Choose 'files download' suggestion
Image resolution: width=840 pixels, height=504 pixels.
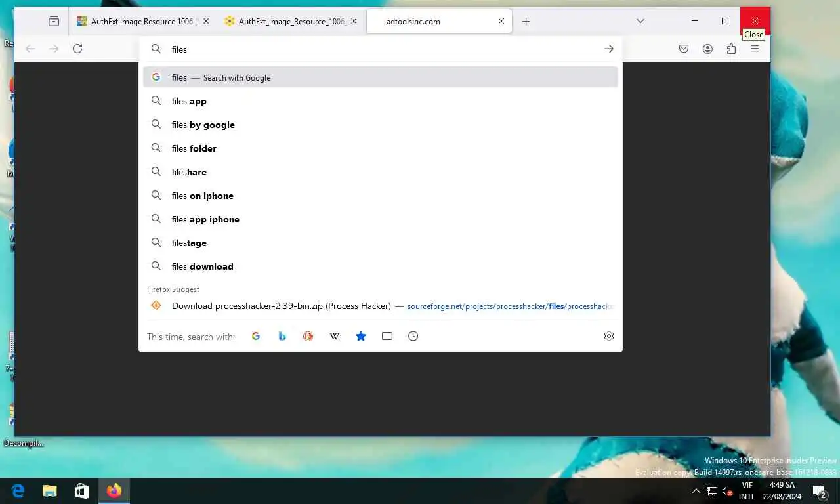pyautogui.click(x=381, y=266)
